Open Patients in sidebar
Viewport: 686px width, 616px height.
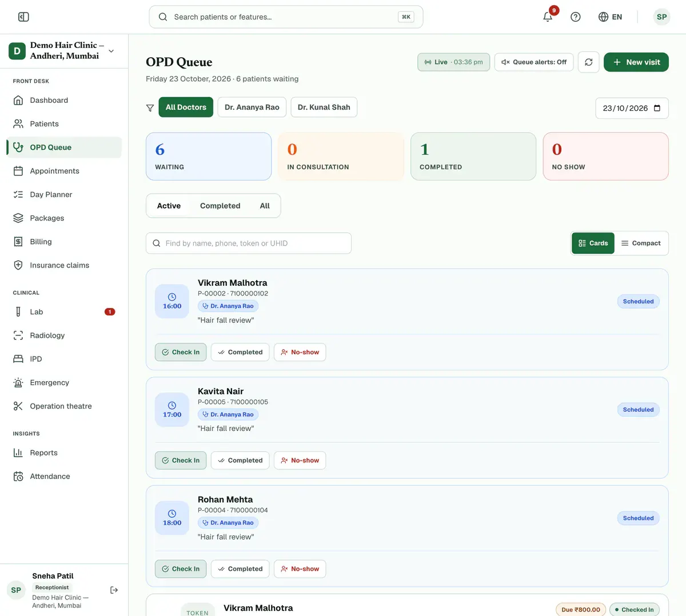point(64,124)
